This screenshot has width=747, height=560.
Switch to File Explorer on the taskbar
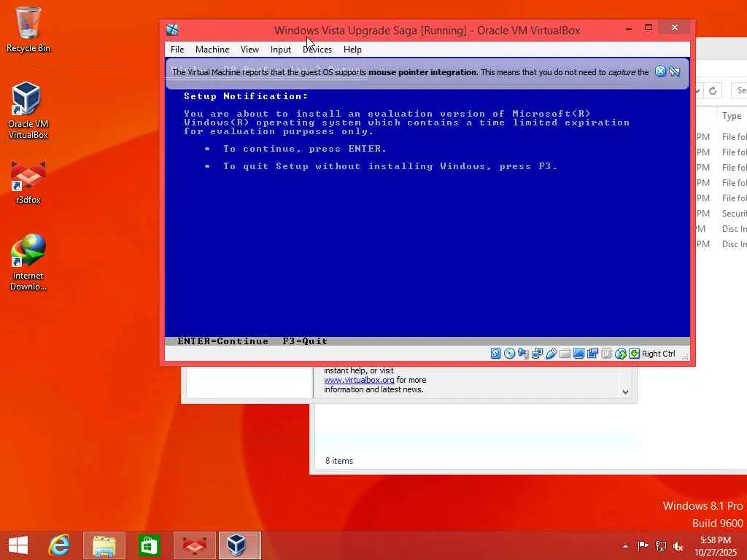coord(104,545)
